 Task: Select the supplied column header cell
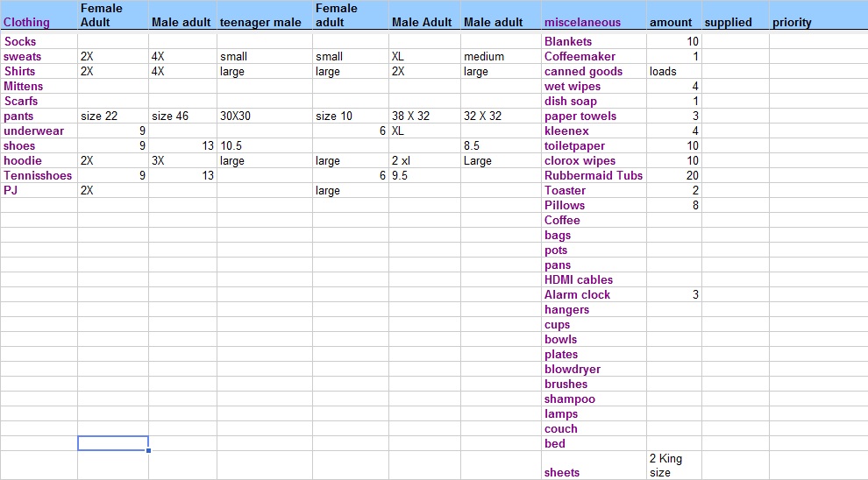(729, 23)
